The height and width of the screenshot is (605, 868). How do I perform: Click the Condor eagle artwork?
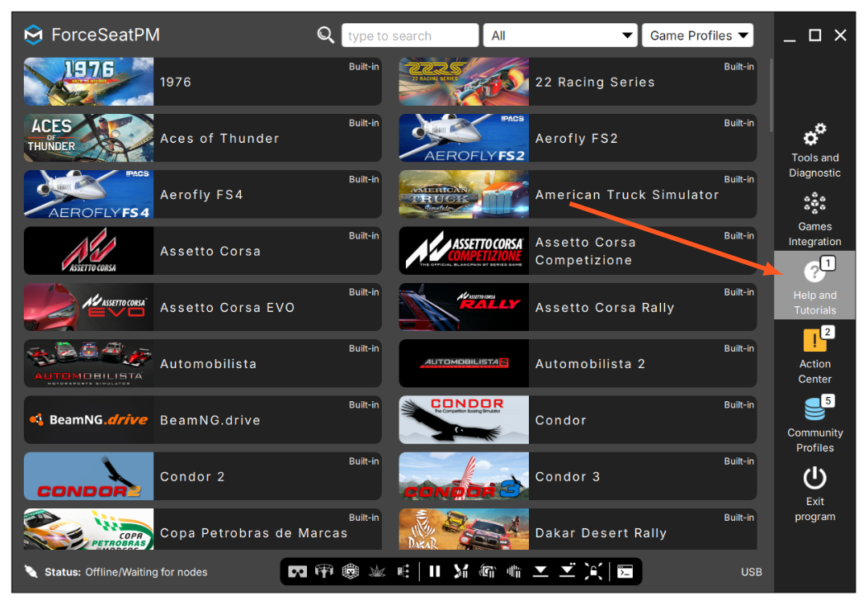click(464, 420)
